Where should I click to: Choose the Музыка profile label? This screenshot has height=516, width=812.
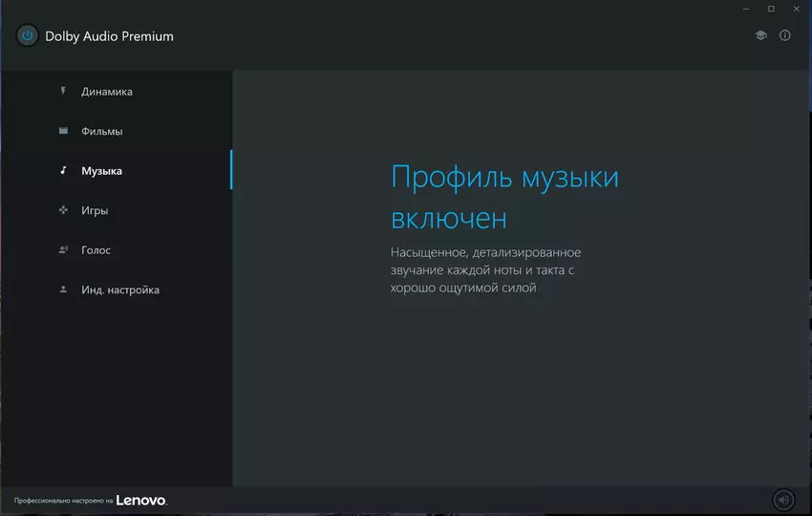pos(102,171)
